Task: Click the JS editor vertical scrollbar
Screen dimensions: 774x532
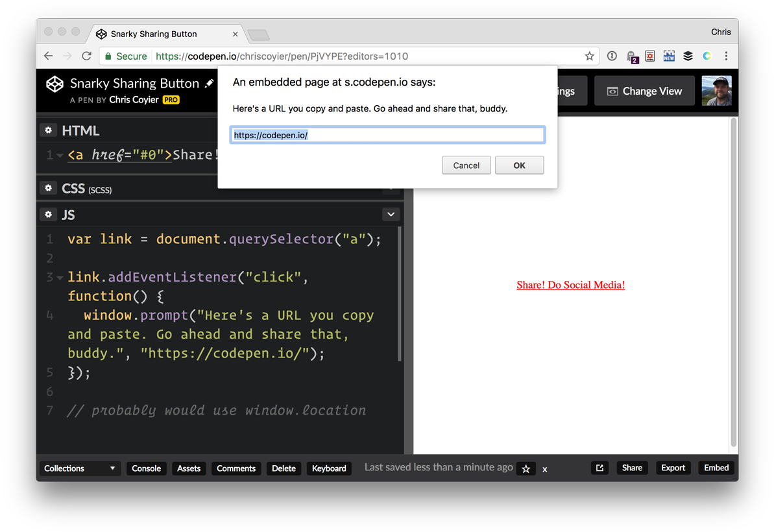Action: (x=400, y=294)
